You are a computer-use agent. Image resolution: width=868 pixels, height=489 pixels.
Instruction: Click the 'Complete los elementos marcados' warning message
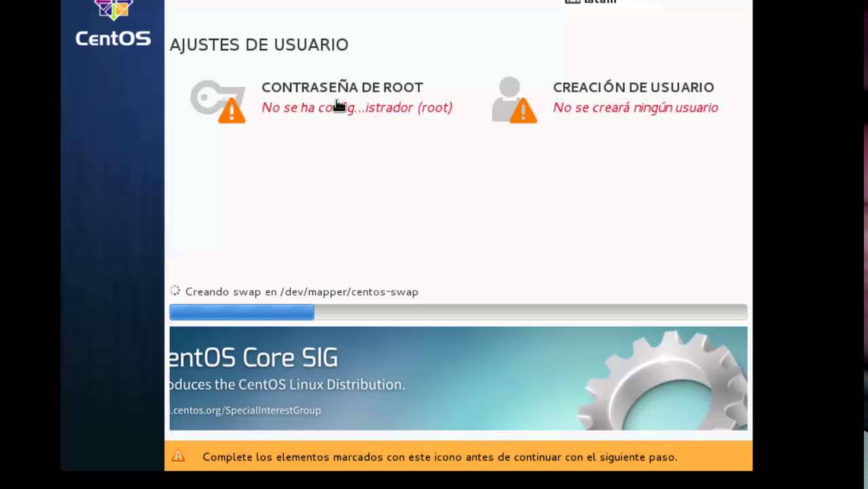pyautogui.click(x=439, y=457)
